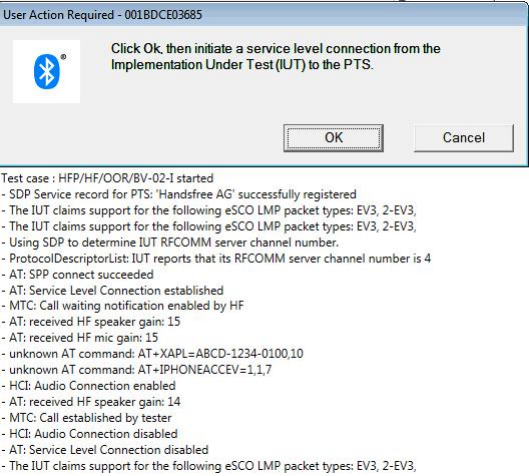Viewport: 529px width, 476px height.
Task: Select line 'HCI: Audio Connection enabled'
Action: point(88,386)
